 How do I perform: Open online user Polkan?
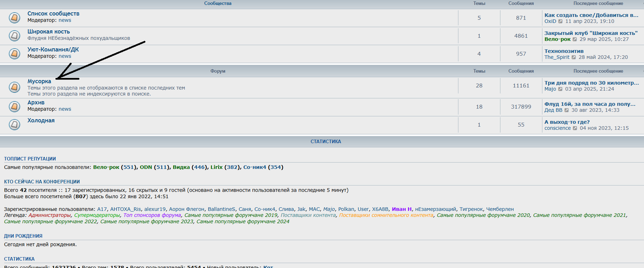coord(346,209)
